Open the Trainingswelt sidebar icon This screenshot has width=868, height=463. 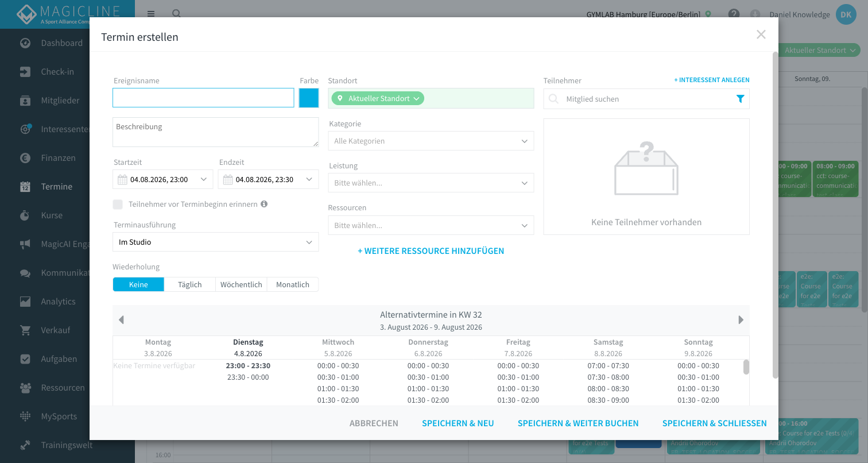coord(25,445)
